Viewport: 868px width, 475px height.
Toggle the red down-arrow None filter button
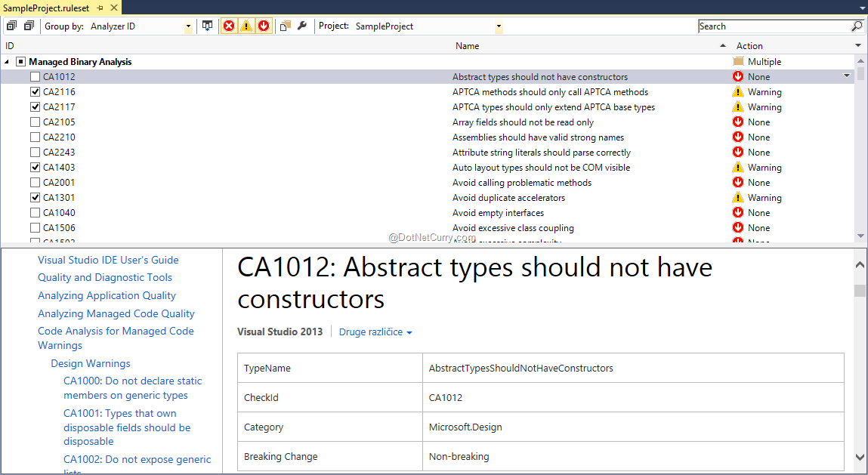(x=264, y=26)
